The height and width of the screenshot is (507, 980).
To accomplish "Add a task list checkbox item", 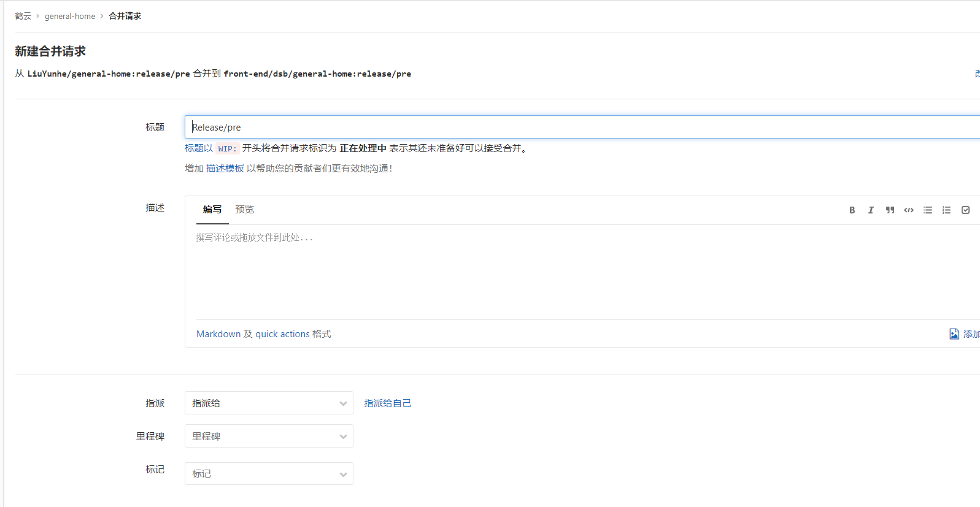I will pyautogui.click(x=966, y=210).
